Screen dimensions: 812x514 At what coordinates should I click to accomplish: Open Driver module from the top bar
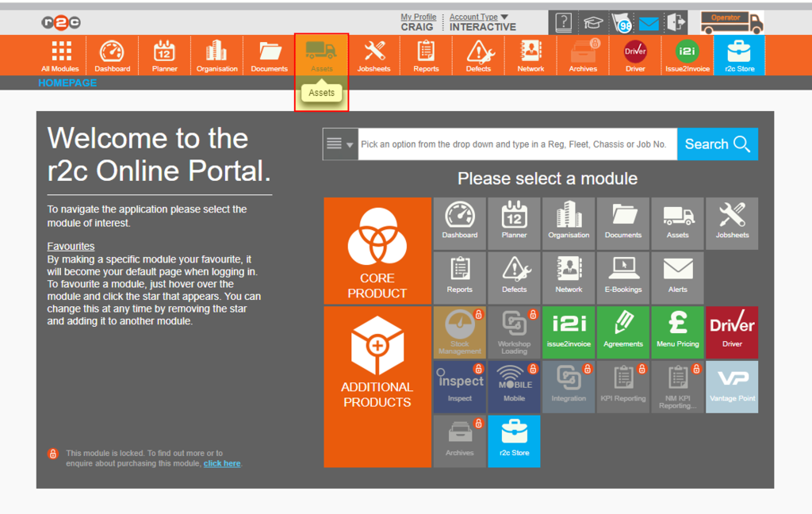tap(635, 56)
